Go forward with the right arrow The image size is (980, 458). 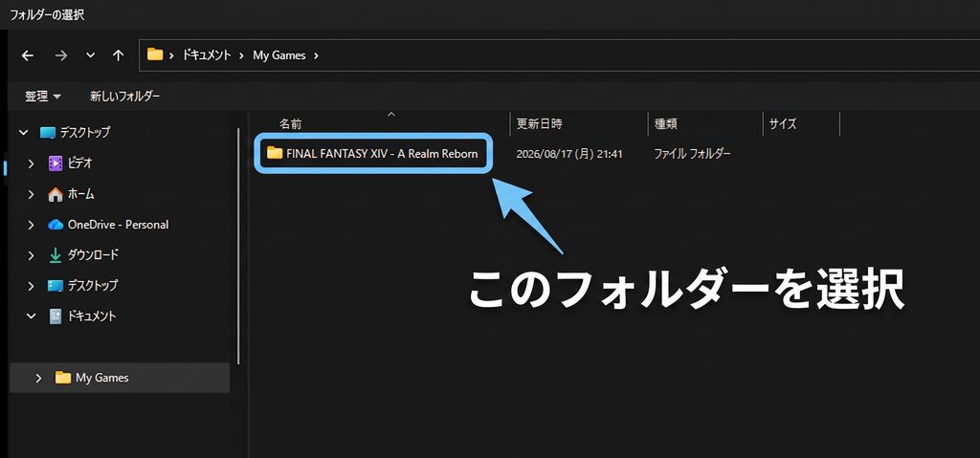click(60, 55)
